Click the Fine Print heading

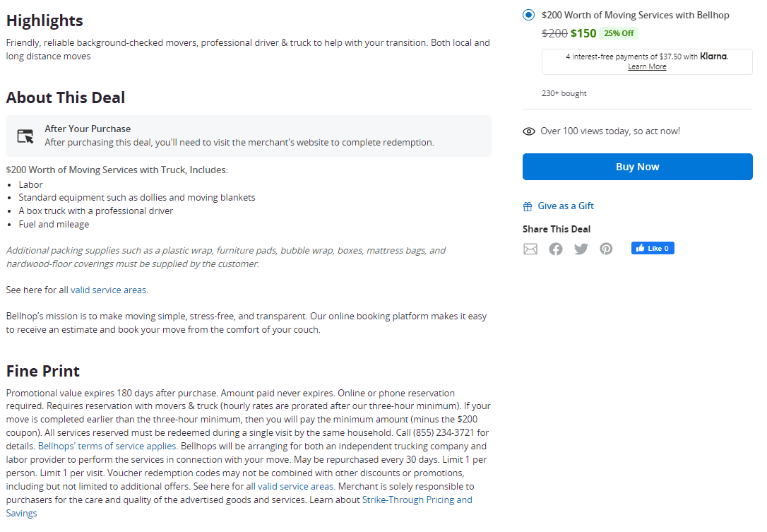[x=43, y=371]
